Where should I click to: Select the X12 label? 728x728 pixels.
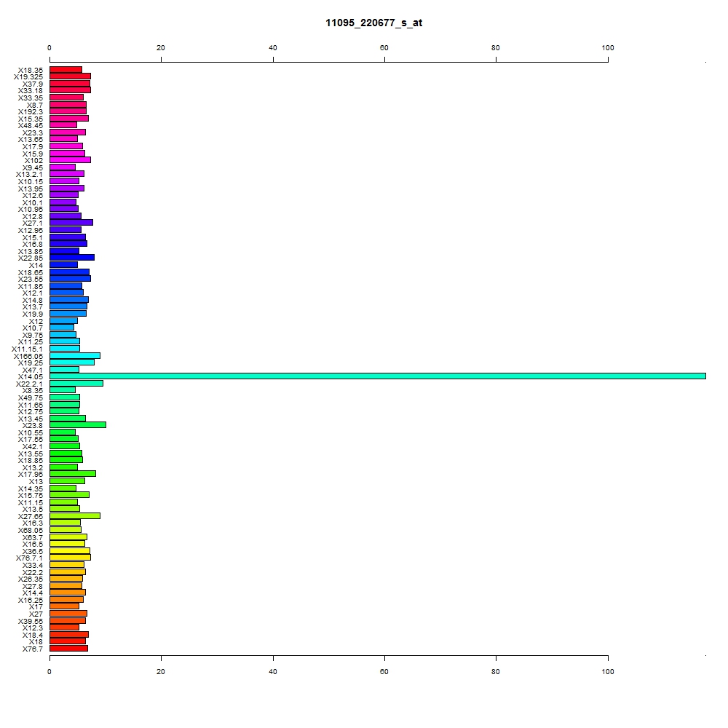click(36, 322)
